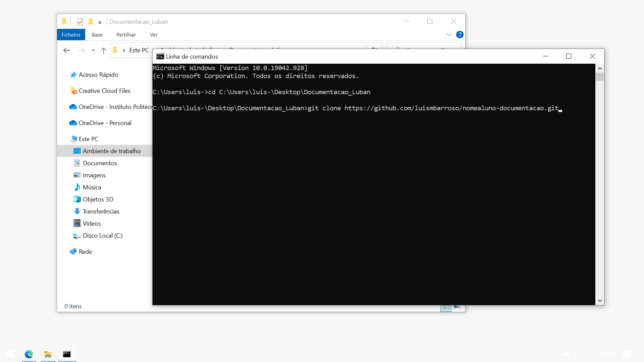This screenshot has height=362, width=644.
Task: Click the Explorer forward arrow
Action: [82, 50]
